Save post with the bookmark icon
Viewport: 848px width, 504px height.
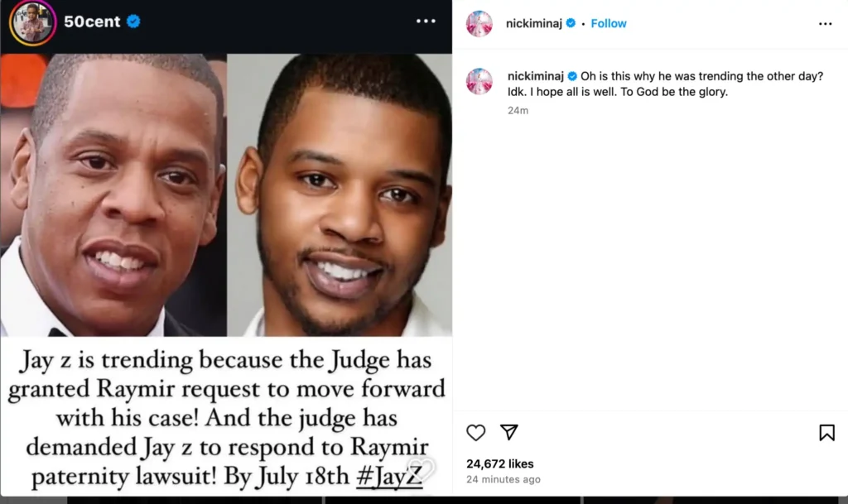click(x=827, y=432)
